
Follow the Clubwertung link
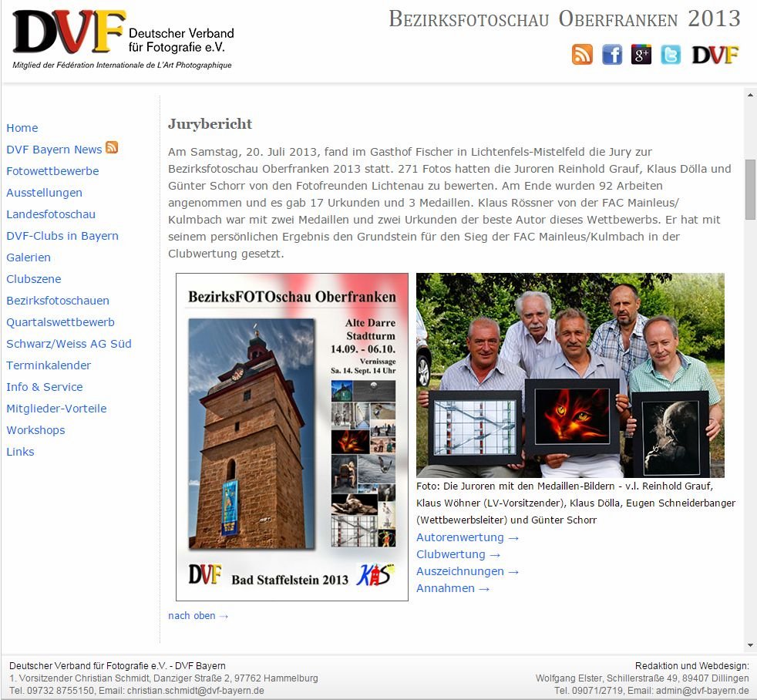(x=458, y=554)
